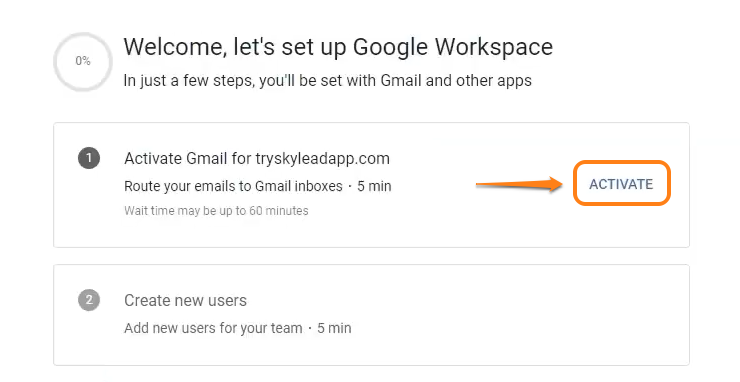Click the 0% setup progress circle
The height and width of the screenshot is (382, 740).
coord(83,61)
